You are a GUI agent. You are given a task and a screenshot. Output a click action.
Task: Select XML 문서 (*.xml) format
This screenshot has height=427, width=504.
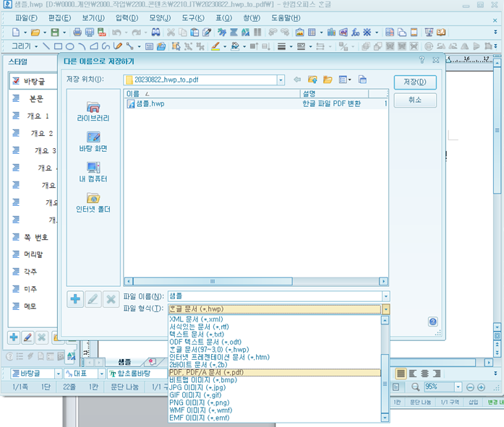point(275,319)
